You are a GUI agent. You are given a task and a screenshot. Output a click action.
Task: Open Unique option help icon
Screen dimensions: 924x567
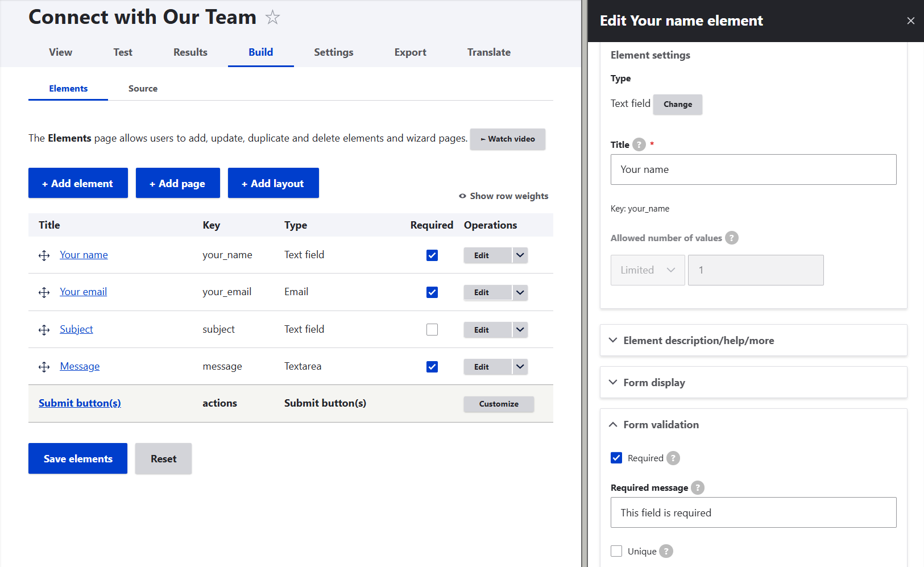[666, 551]
